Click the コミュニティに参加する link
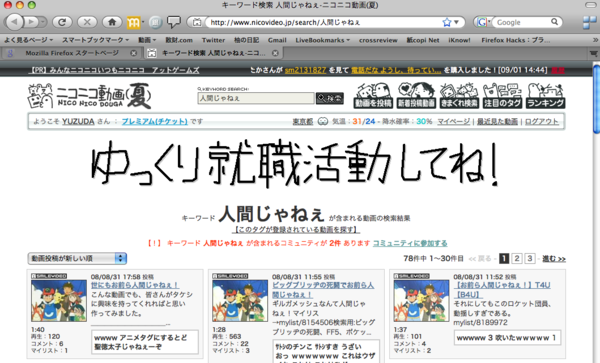This screenshot has height=363, width=600. (410, 243)
